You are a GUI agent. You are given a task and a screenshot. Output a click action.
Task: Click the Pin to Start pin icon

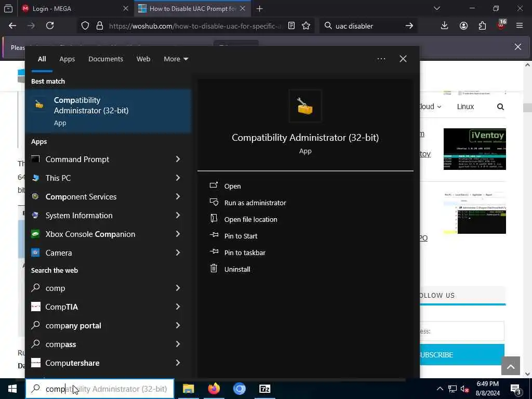[x=214, y=235]
